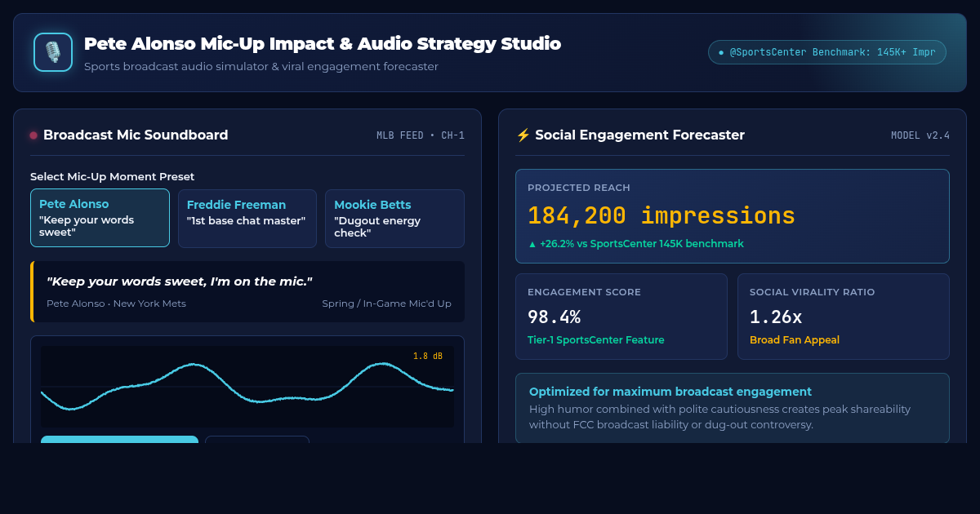
Task: Click the "Tier-1 SportsCenter Feature" label
Action: [x=596, y=340]
